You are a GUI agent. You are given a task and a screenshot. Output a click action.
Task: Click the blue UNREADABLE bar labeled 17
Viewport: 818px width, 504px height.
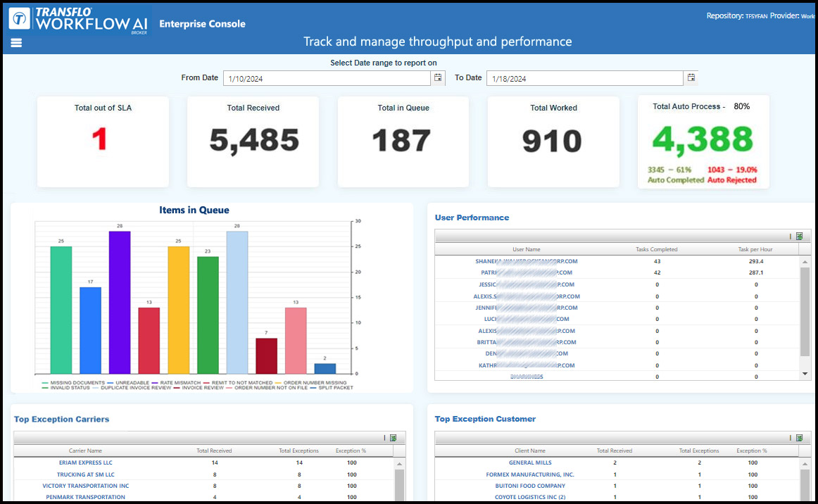point(90,330)
